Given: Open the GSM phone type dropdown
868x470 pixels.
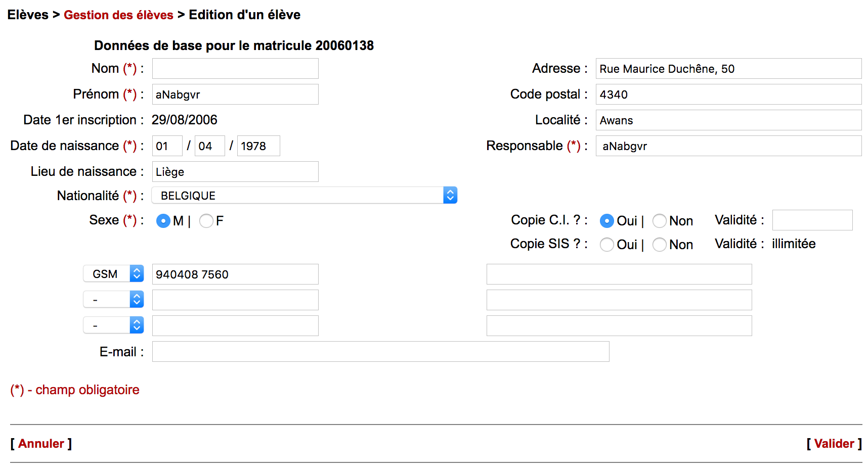Looking at the screenshot, I should pos(113,274).
